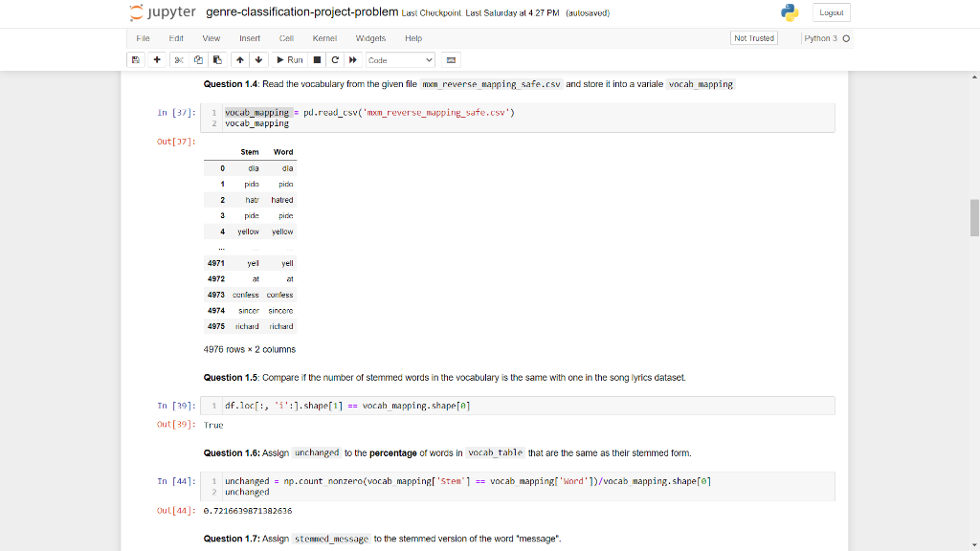Copy the selected cell using copy icon

[197, 58]
